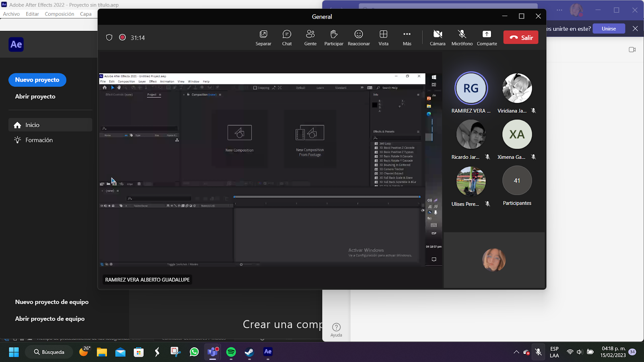The width and height of the screenshot is (644, 362).
Task: Click Unirse button in Teams window
Action: point(609,29)
